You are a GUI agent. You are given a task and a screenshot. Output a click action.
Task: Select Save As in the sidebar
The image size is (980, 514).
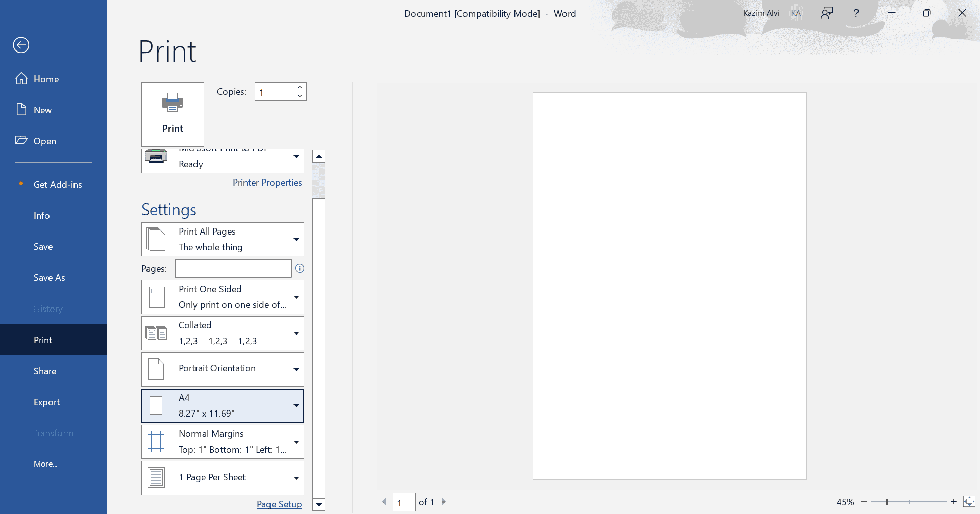[54, 278]
